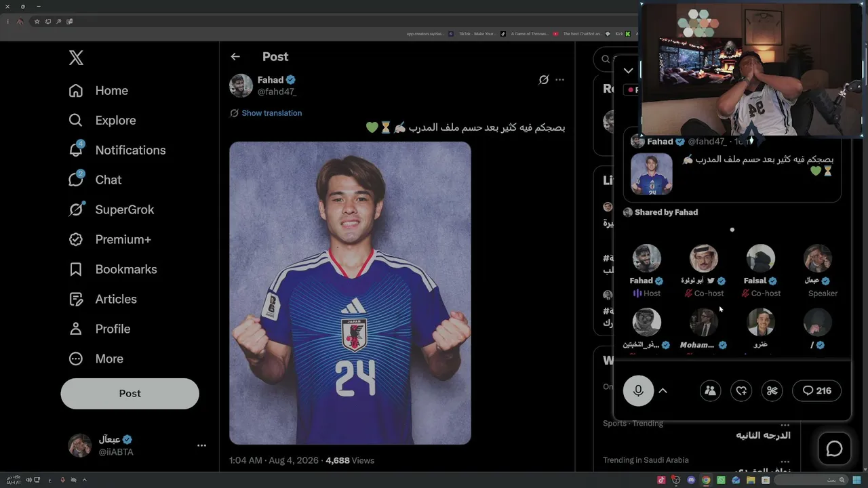Open the Windows Start button
Viewport: 868px width, 488px height.
click(x=857, y=480)
